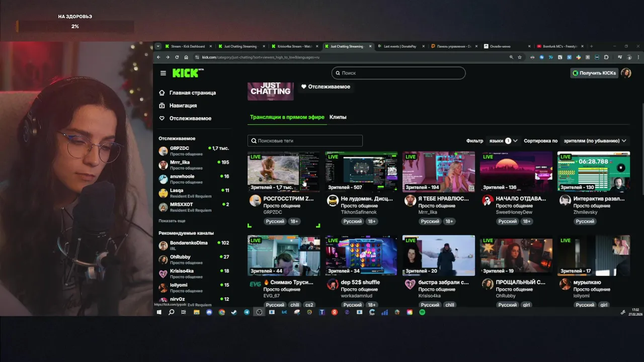This screenshot has height=362, width=644.
Task: Switch to Панель управления browser tab
Action: click(x=454, y=46)
